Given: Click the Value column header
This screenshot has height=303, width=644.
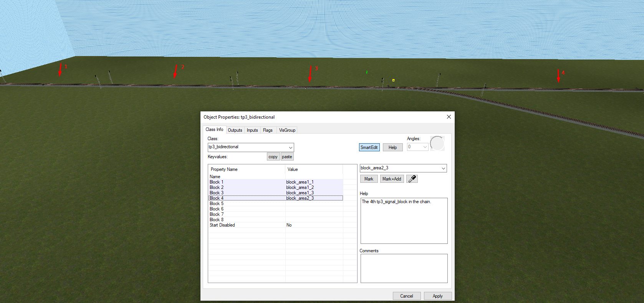Looking at the screenshot, I should coord(314,169).
